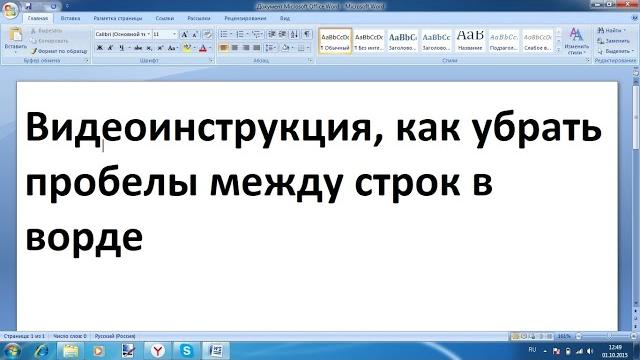Click the large Вставить paste icon
This screenshot has width=640, height=360.
click(16, 34)
